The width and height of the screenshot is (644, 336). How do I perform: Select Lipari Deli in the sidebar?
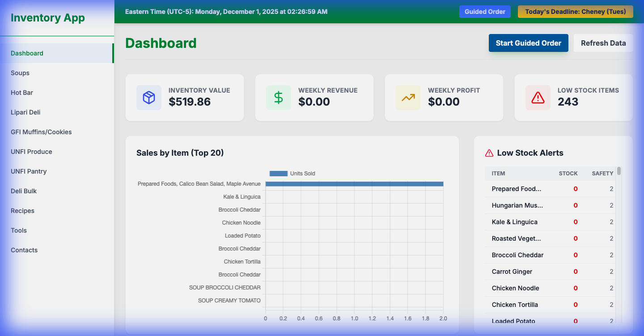click(x=25, y=112)
